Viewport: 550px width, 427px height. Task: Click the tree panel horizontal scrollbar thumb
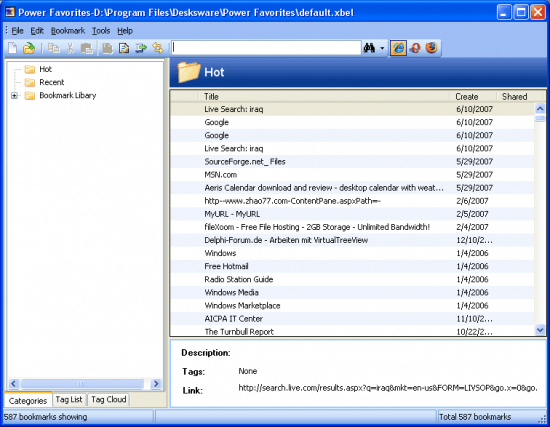point(82,384)
